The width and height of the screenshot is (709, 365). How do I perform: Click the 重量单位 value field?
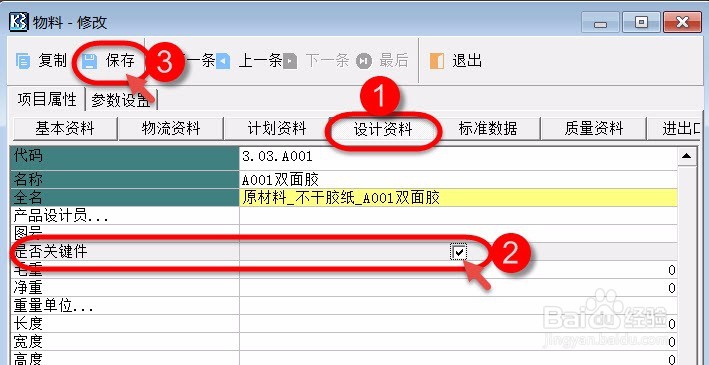click(458, 306)
